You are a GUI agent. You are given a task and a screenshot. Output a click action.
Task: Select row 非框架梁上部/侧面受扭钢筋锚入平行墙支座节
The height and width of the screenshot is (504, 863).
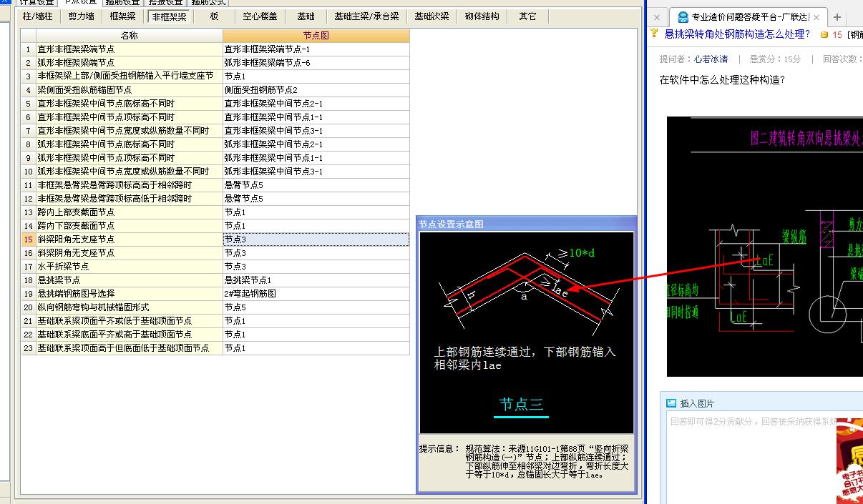tap(130, 76)
